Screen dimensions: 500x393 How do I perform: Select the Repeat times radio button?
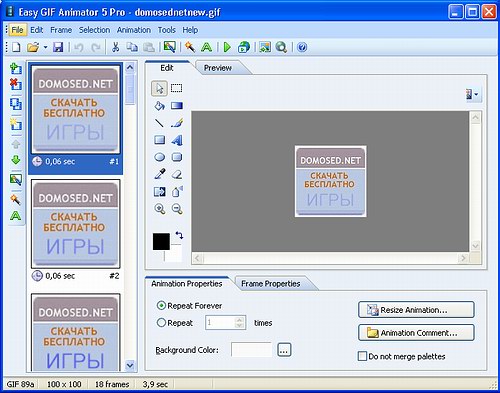tap(161, 322)
